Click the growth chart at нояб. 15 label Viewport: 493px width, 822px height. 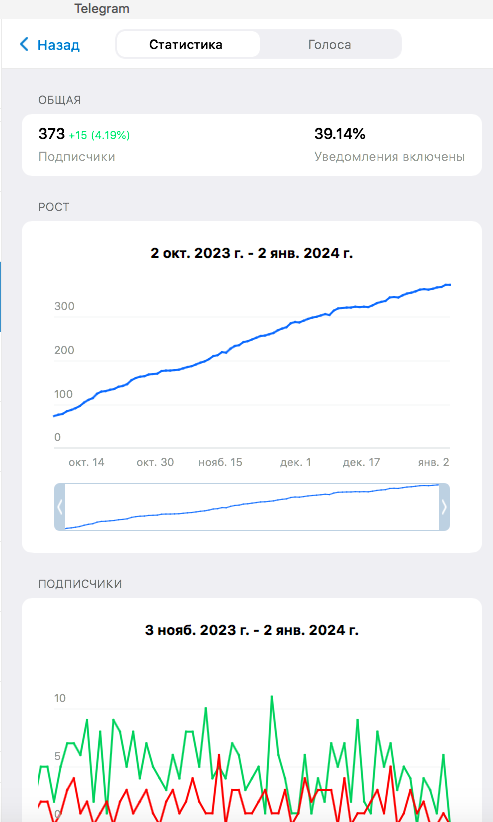click(x=220, y=462)
